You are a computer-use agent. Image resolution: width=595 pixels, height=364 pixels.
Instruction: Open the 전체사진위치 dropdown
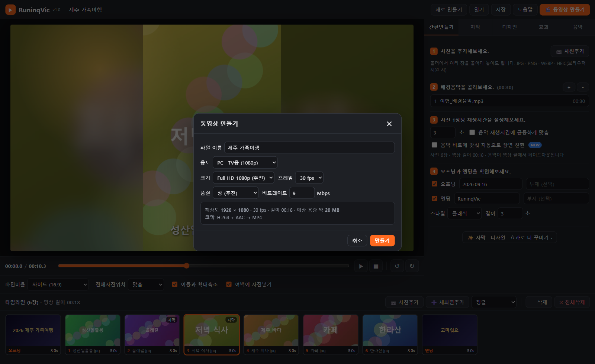click(x=146, y=285)
